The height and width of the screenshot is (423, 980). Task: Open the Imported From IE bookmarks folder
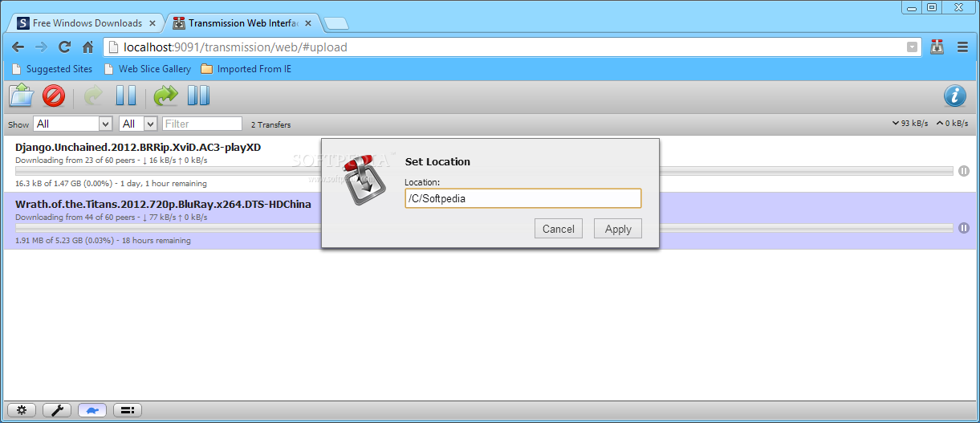(246, 69)
